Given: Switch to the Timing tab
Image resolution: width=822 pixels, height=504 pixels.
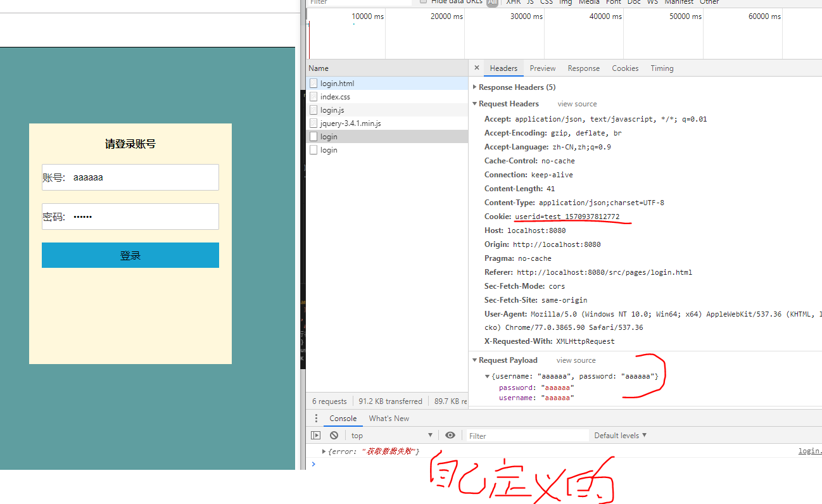Looking at the screenshot, I should click(x=662, y=68).
